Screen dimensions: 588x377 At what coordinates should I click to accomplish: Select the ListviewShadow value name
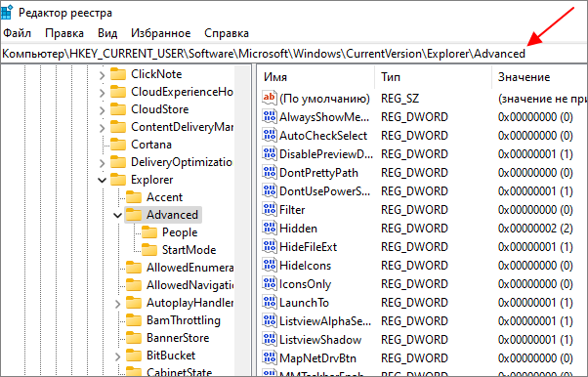[320, 340]
